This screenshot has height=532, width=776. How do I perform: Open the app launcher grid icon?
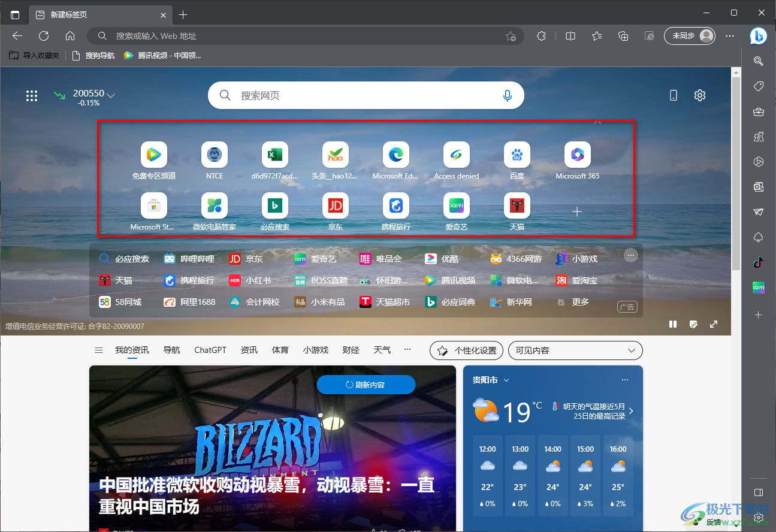(32, 95)
